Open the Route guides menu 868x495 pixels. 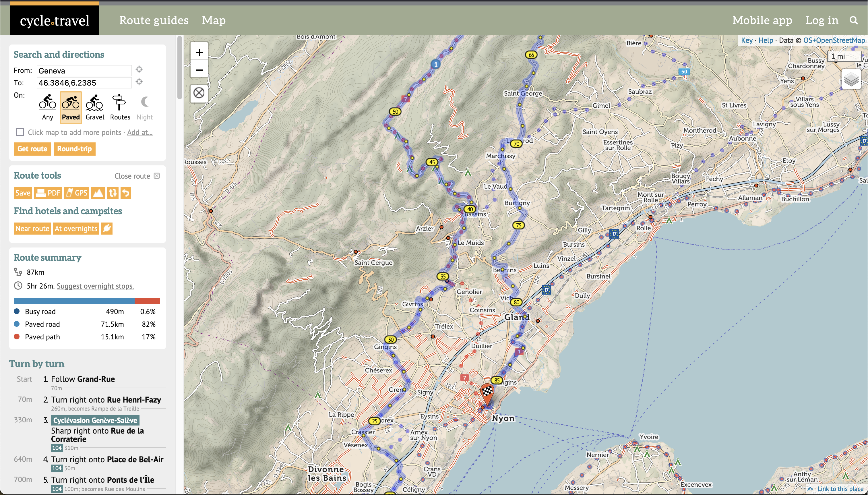coord(154,20)
